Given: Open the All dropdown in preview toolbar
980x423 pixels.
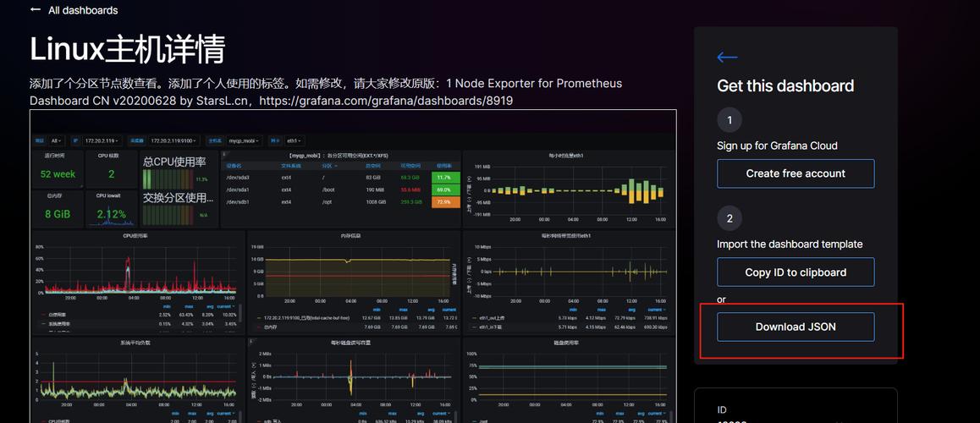Looking at the screenshot, I should click(x=57, y=141).
